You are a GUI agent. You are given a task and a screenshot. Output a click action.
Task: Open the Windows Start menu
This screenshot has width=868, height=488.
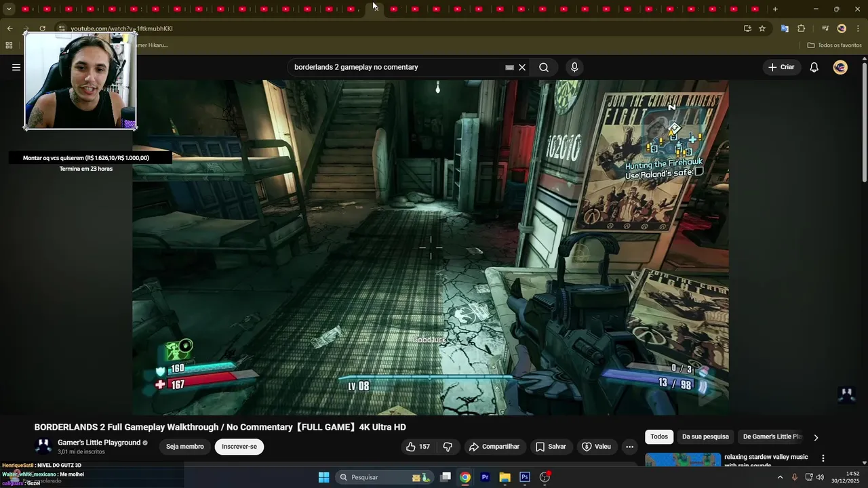coord(324,477)
